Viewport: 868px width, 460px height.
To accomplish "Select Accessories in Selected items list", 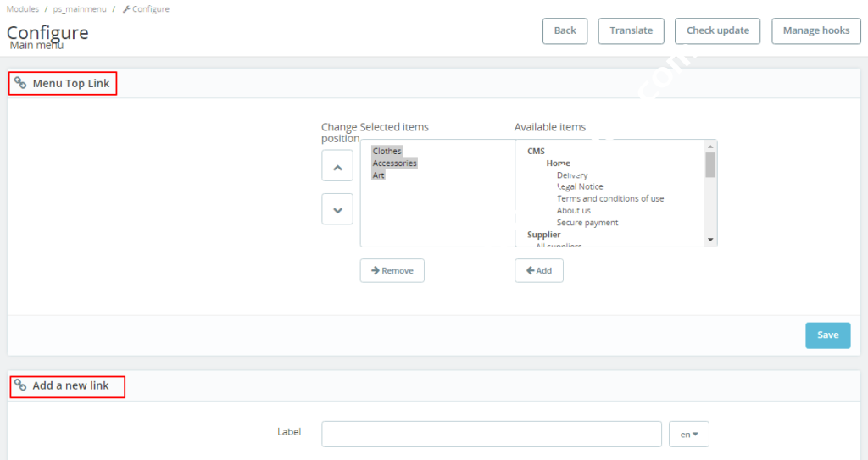I will (x=395, y=163).
